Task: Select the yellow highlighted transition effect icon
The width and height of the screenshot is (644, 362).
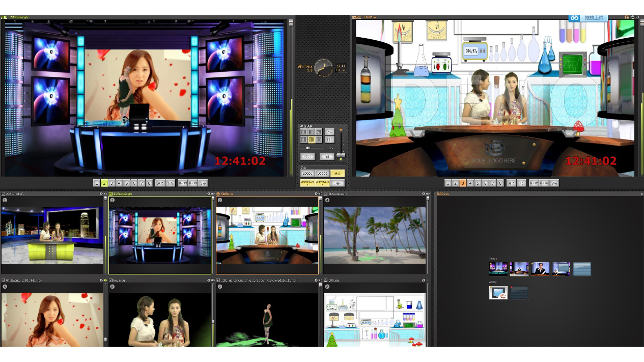Action: (311, 140)
